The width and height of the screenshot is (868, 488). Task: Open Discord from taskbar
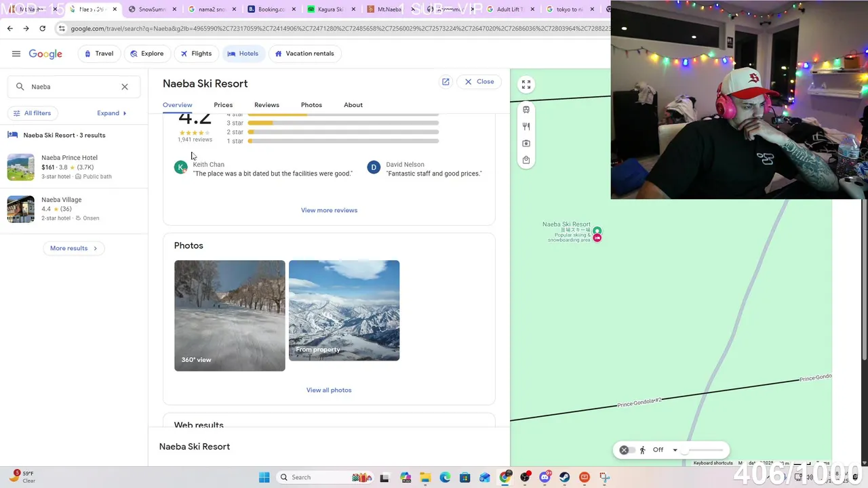[x=545, y=477]
